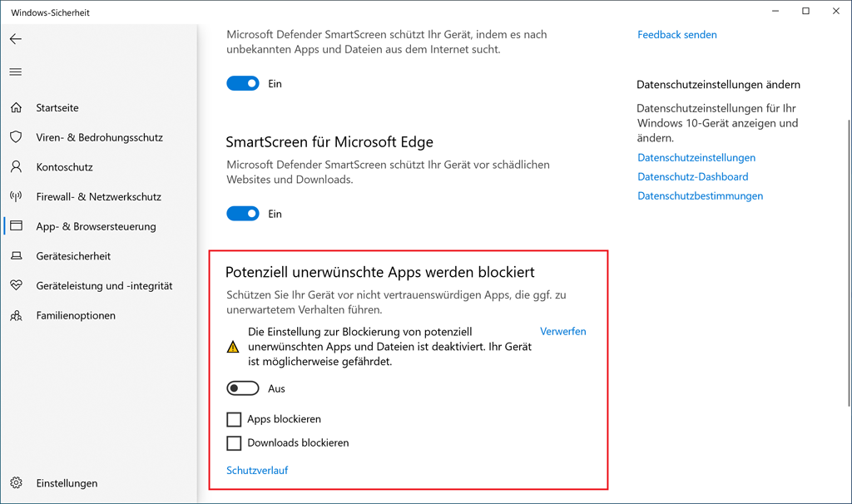
Task: Click the Startseite home icon
Action: (16, 108)
